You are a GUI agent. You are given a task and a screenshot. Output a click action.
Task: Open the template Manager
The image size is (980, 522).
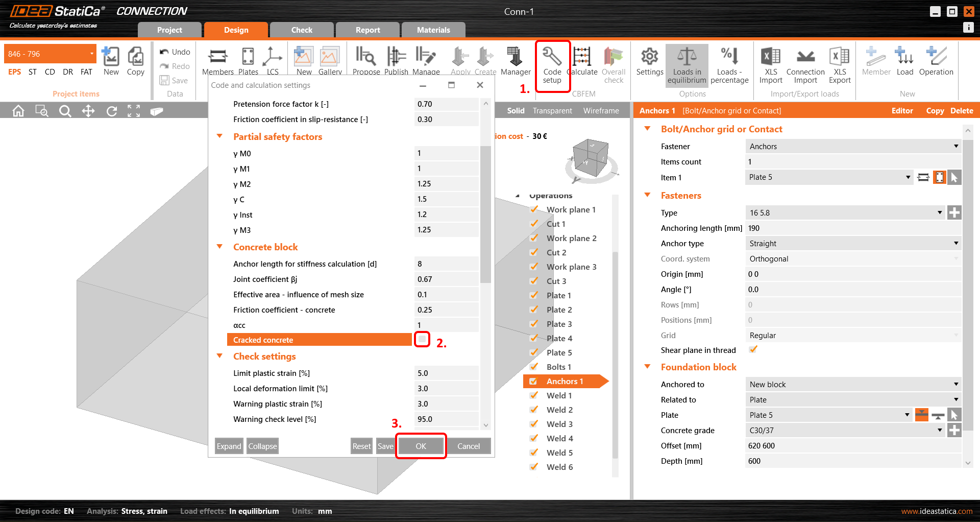516,61
